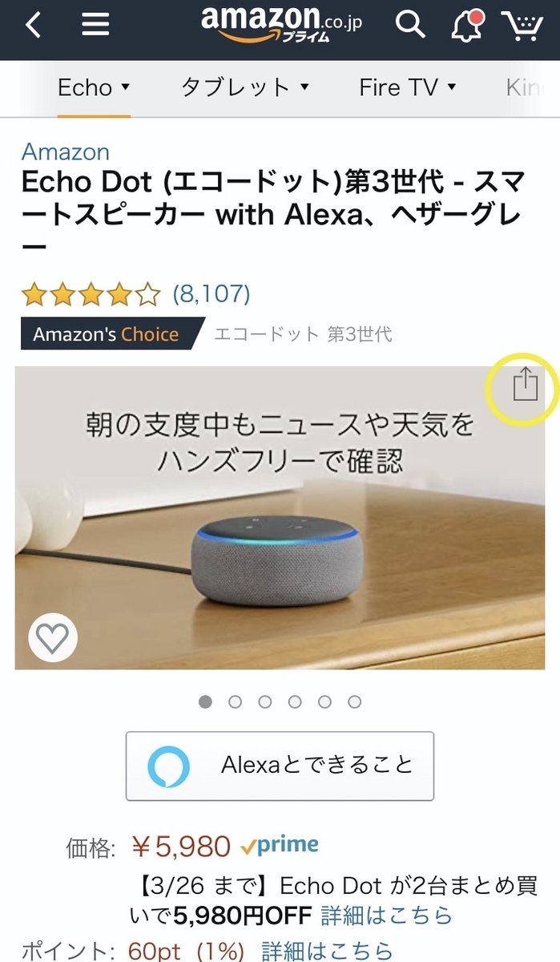Tap the Alexaとできること button

coord(280,766)
